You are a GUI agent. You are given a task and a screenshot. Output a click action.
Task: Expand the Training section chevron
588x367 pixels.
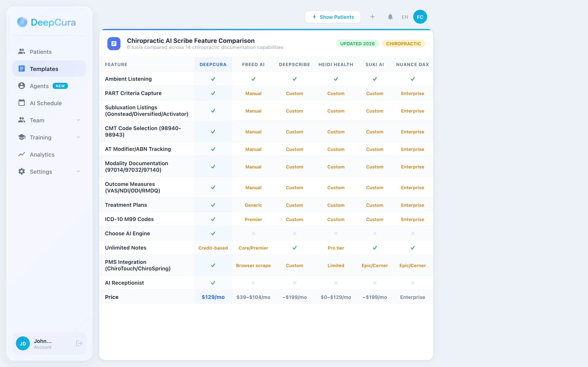tap(78, 137)
